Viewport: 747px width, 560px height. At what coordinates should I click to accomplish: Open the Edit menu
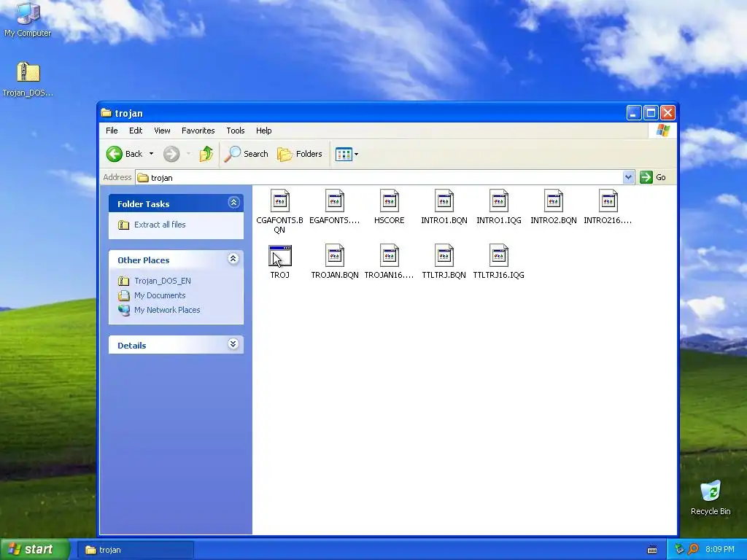(136, 131)
